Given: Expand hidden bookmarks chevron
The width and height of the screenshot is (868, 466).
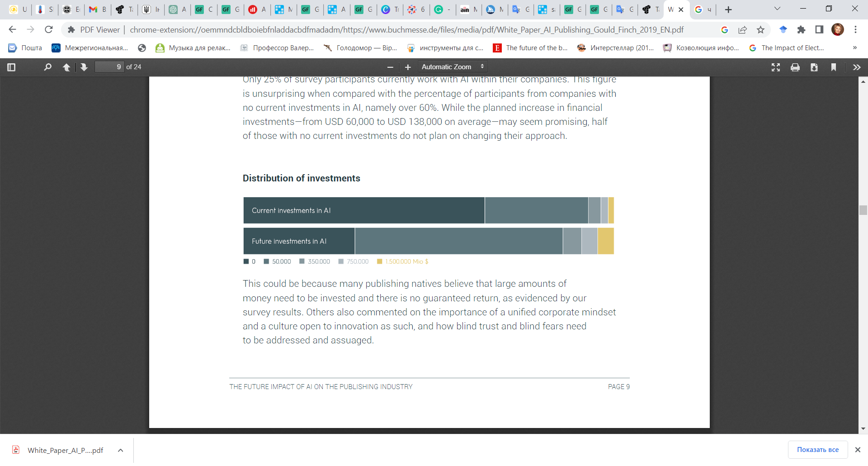Looking at the screenshot, I should [854, 48].
